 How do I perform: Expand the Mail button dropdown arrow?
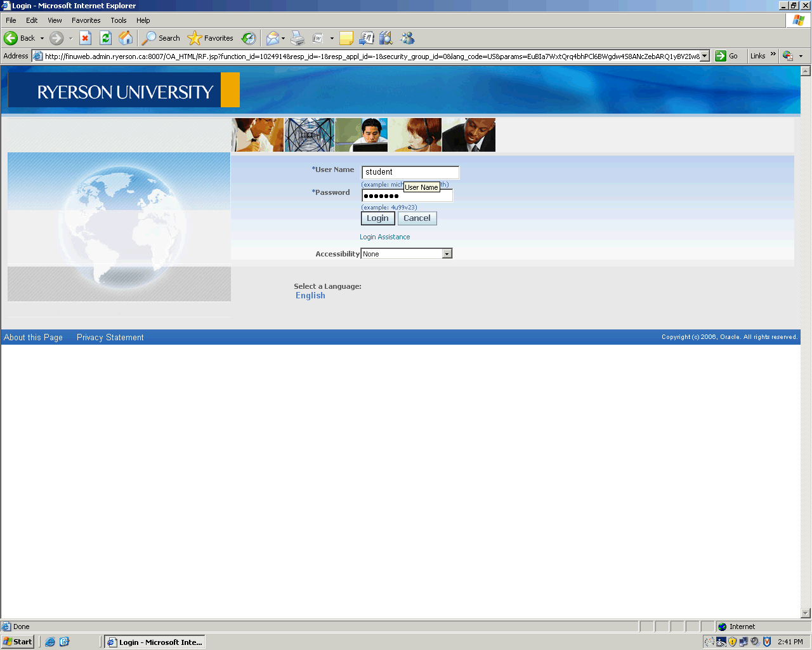coord(283,38)
